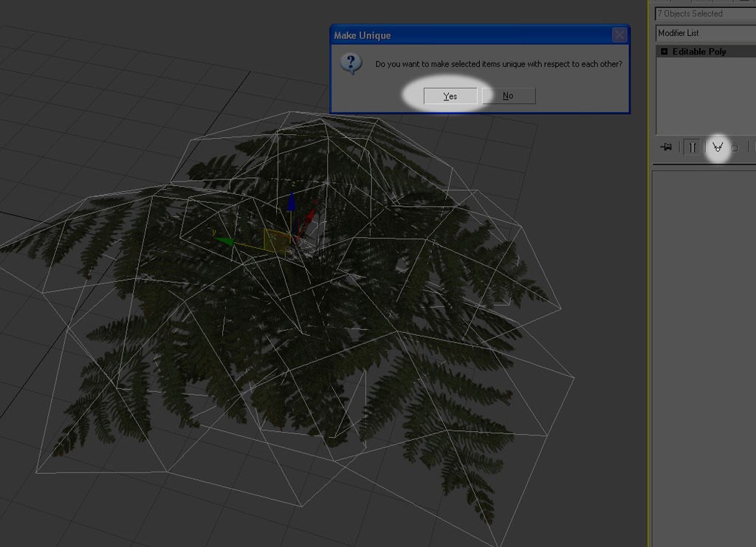Screen dimensions: 756x547
Task: Toggle the Pin Stack icon
Action: pyautogui.click(x=667, y=147)
